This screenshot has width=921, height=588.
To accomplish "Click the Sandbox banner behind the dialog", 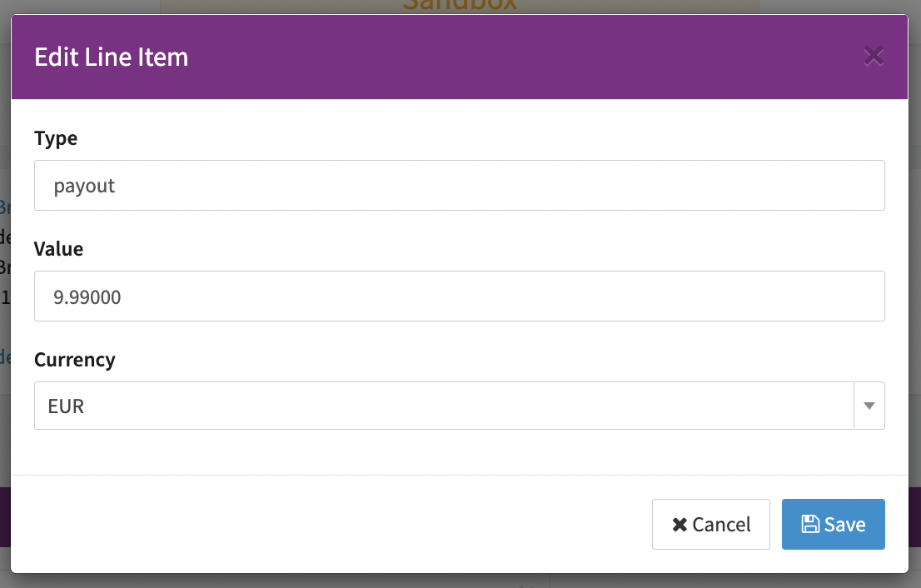I will 459,6.
